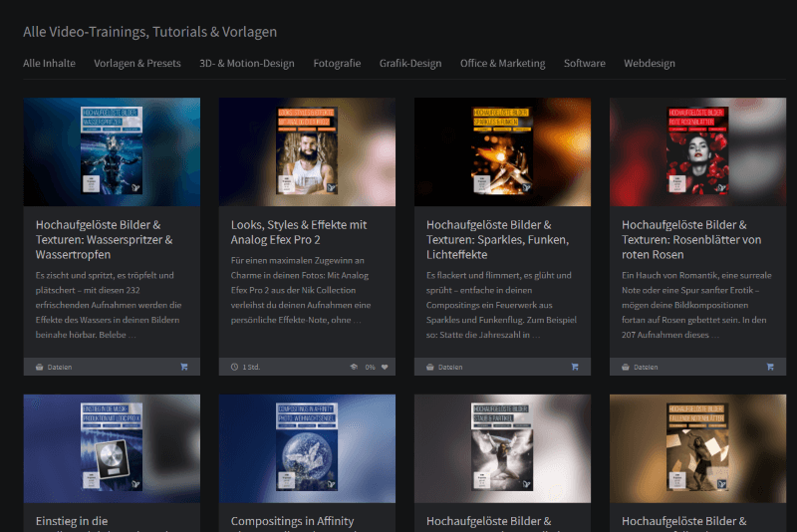797x532 pixels.
Task: Open Wasserspritzer & Wassertropfen title link
Action: pyautogui.click(x=105, y=240)
